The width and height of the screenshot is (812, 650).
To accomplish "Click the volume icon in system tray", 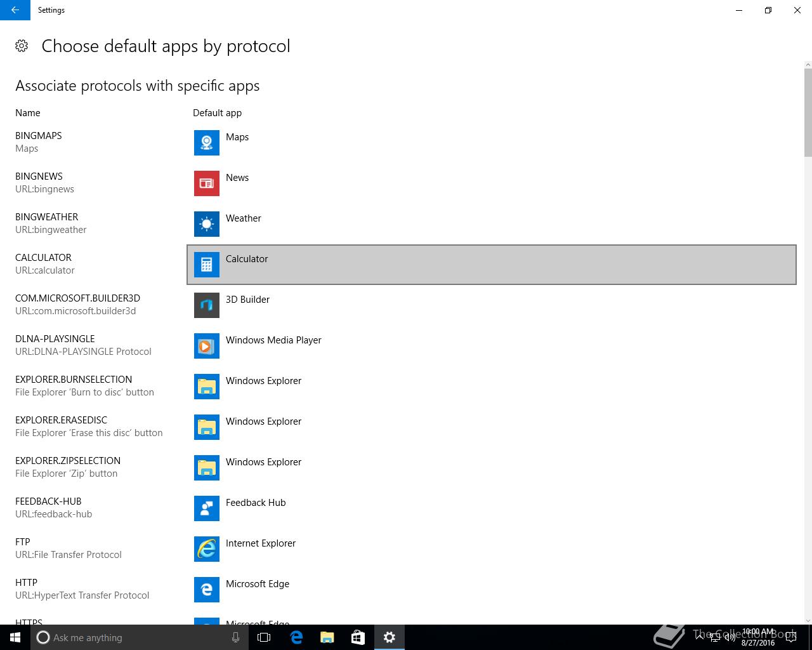I will point(730,637).
